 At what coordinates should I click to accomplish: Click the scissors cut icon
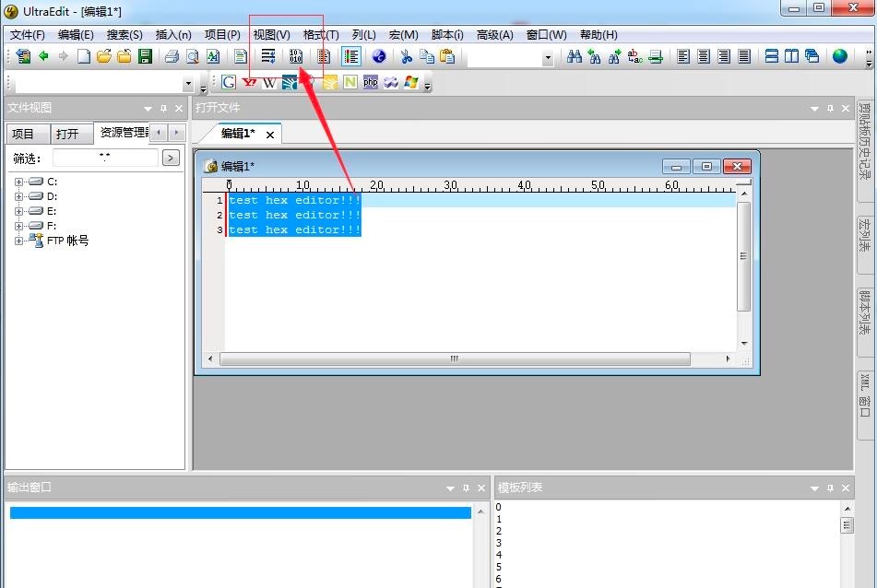click(x=406, y=56)
